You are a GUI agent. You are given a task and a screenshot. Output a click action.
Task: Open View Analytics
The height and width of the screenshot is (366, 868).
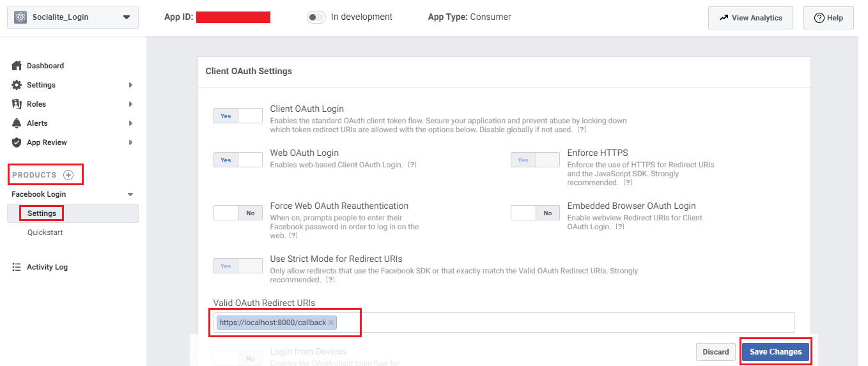[x=750, y=18]
